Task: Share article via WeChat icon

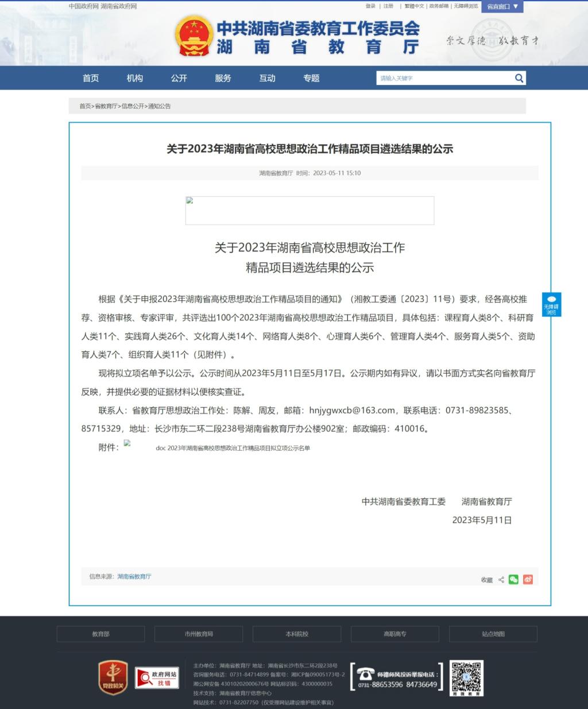Action: click(x=513, y=579)
